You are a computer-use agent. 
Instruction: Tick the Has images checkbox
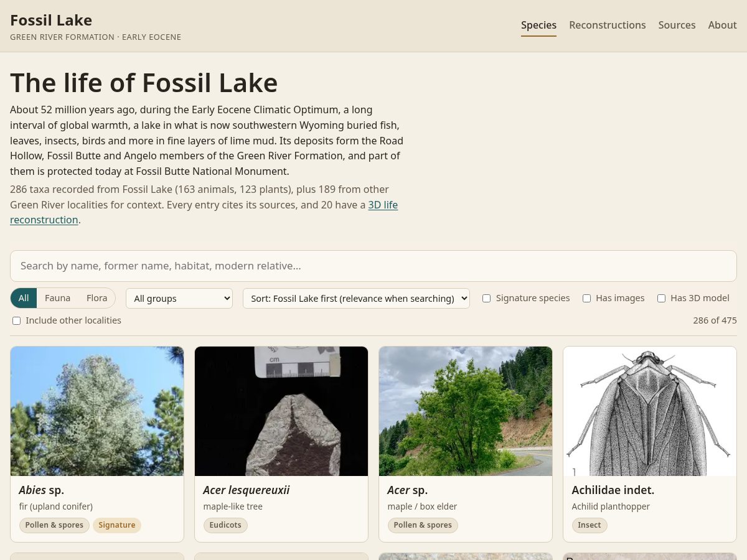tap(586, 298)
